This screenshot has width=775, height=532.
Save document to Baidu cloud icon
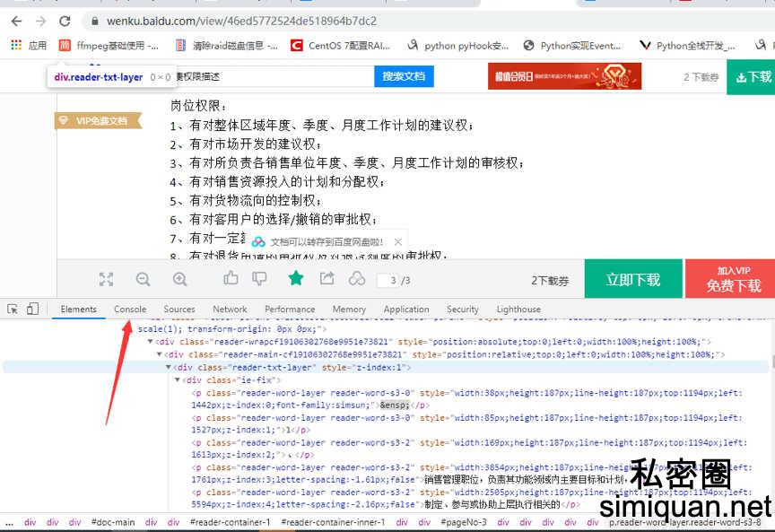point(357,279)
